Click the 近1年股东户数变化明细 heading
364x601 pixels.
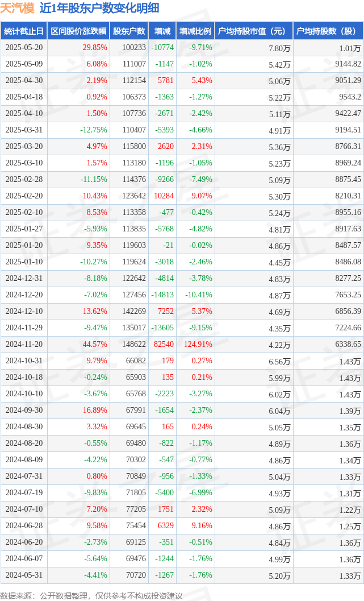99,8
